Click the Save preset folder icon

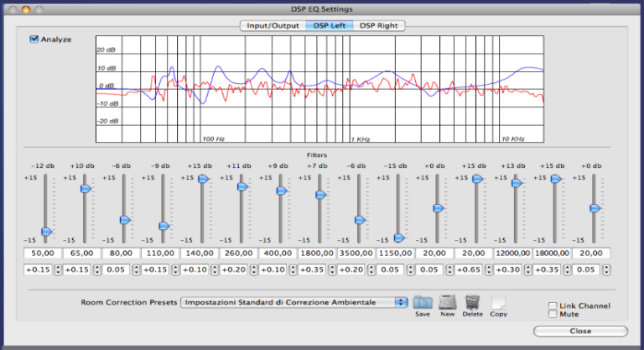point(423,303)
